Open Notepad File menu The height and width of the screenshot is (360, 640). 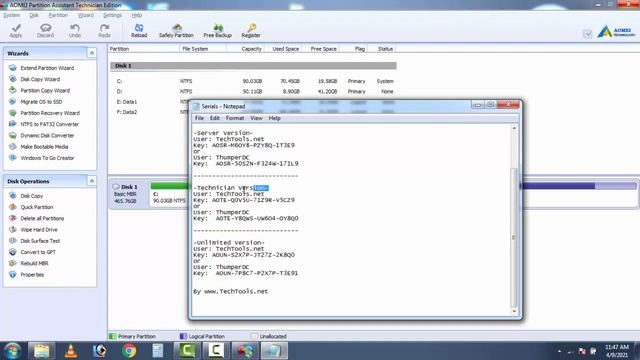(199, 118)
